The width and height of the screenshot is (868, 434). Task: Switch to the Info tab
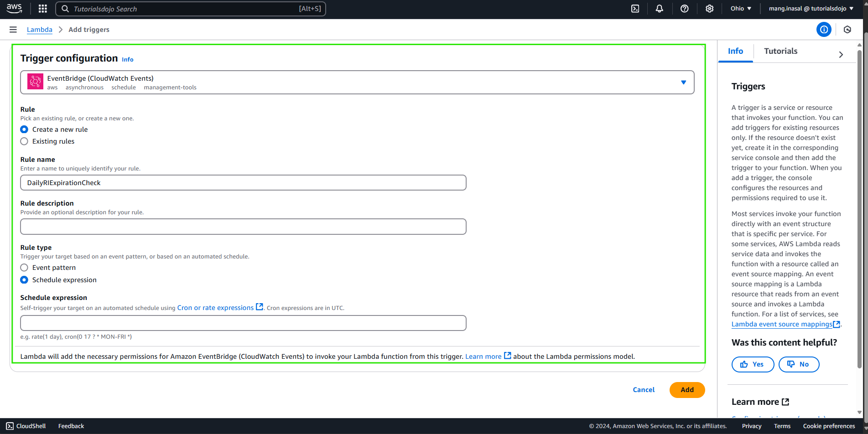[x=735, y=51]
